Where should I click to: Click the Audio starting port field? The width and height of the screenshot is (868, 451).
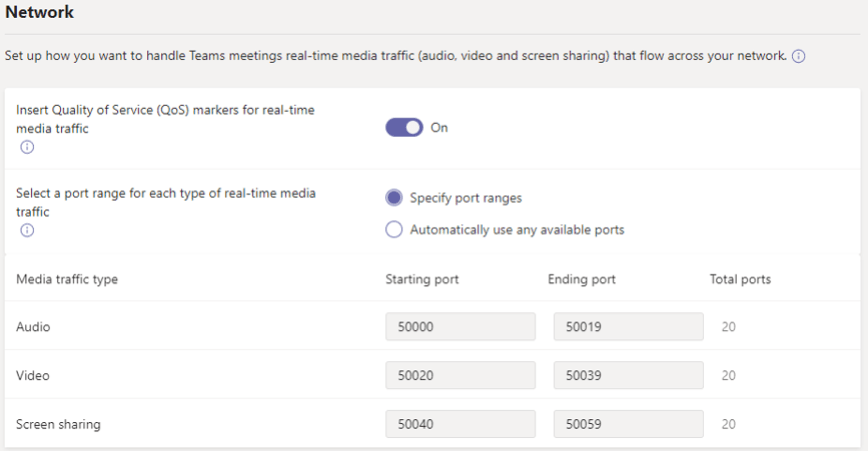(461, 327)
